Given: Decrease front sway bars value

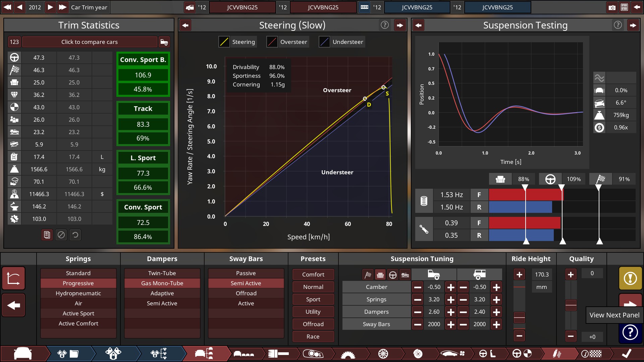Looking at the screenshot, I should click(x=418, y=324).
